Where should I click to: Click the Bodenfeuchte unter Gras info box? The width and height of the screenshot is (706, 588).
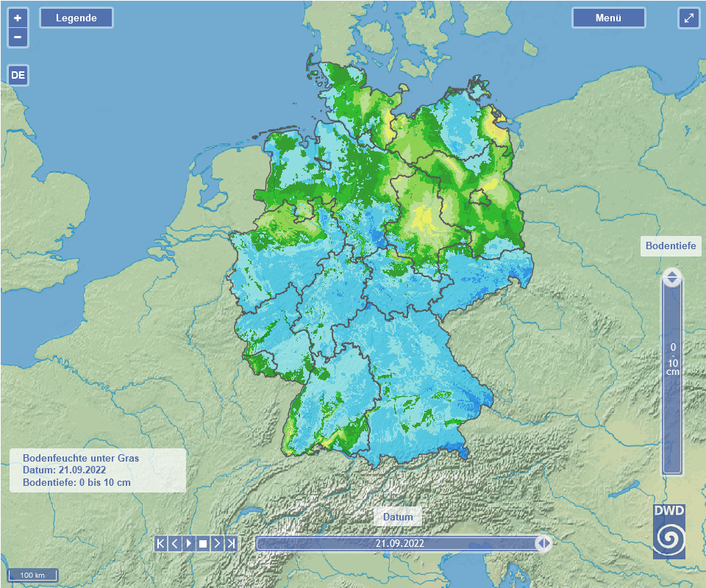pos(97,470)
